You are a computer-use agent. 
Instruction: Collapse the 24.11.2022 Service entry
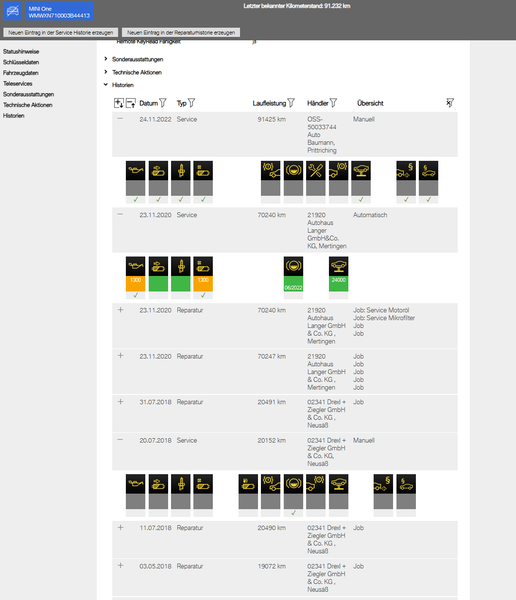pos(120,119)
